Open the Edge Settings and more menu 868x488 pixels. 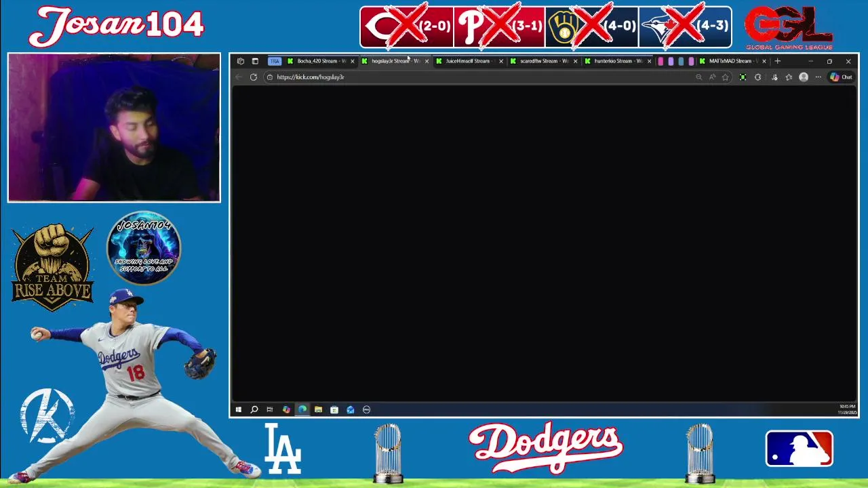pos(818,77)
